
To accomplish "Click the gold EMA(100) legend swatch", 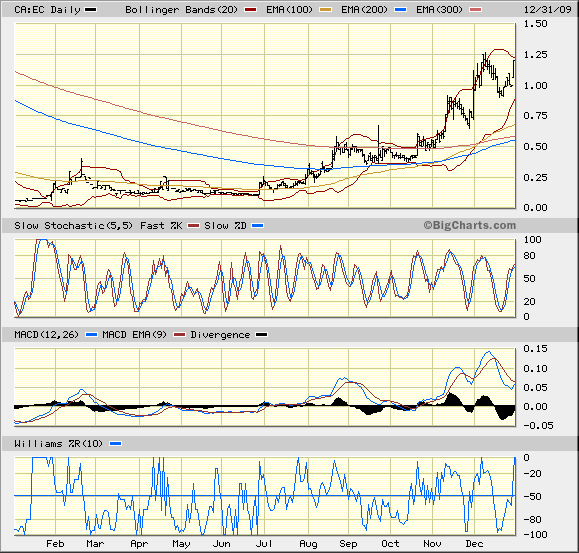I will click(x=325, y=10).
